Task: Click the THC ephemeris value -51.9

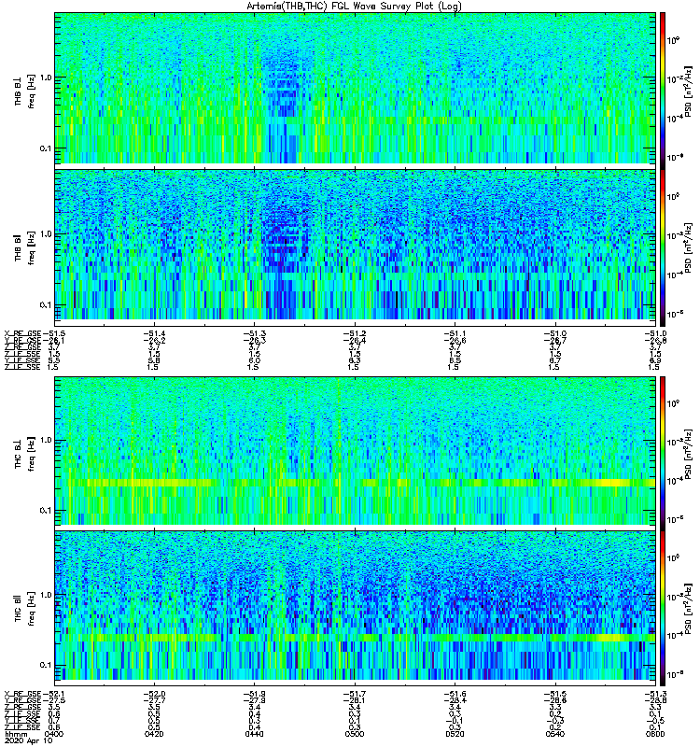Action: tap(254, 694)
